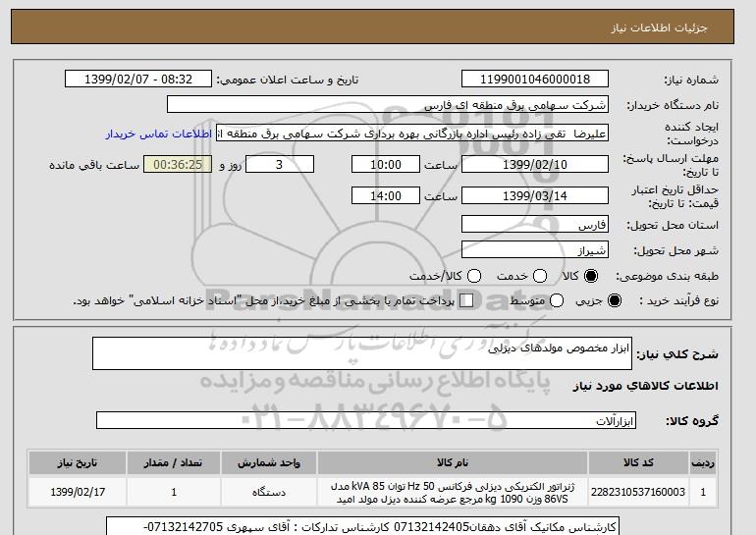
Task: Click the تعداد / مقدار column header
Action: click(174, 462)
